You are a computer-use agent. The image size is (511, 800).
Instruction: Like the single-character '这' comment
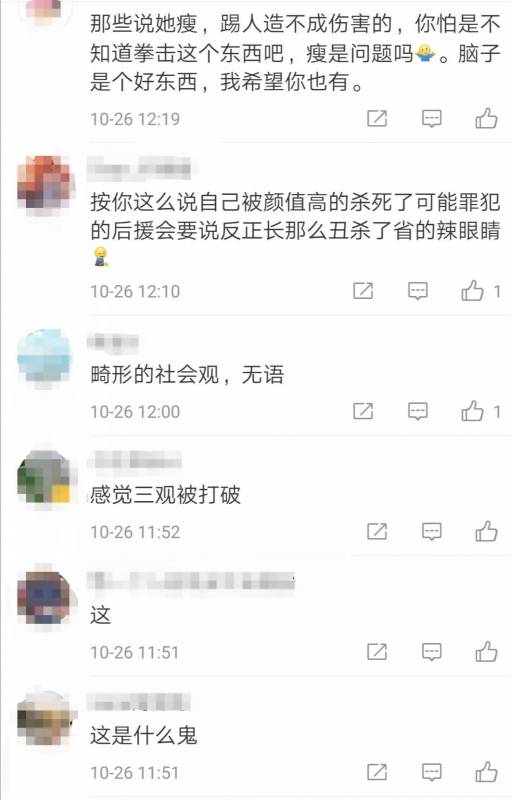pyautogui.click(x=486, y=652)
